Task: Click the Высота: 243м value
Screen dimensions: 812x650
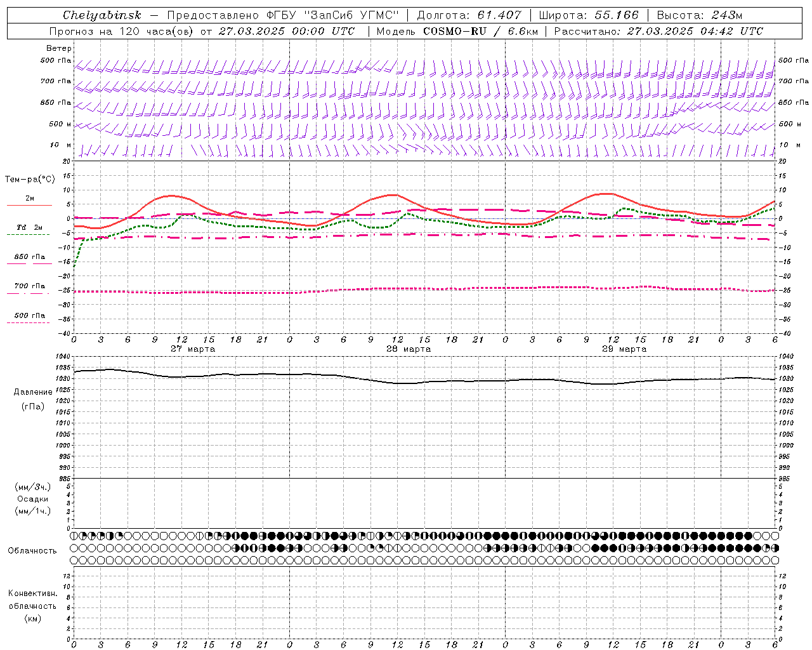Action: pyautogui.click(x=699, y=15)
